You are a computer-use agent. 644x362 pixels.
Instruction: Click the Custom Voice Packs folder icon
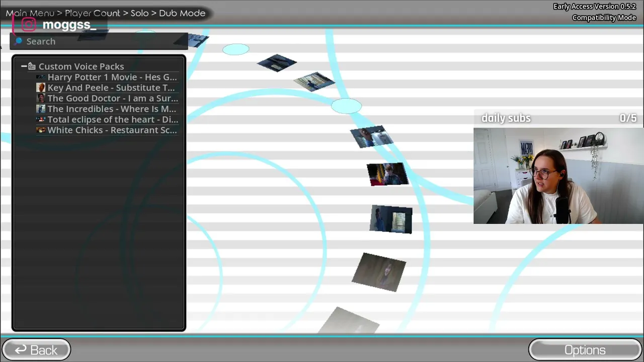32,66
